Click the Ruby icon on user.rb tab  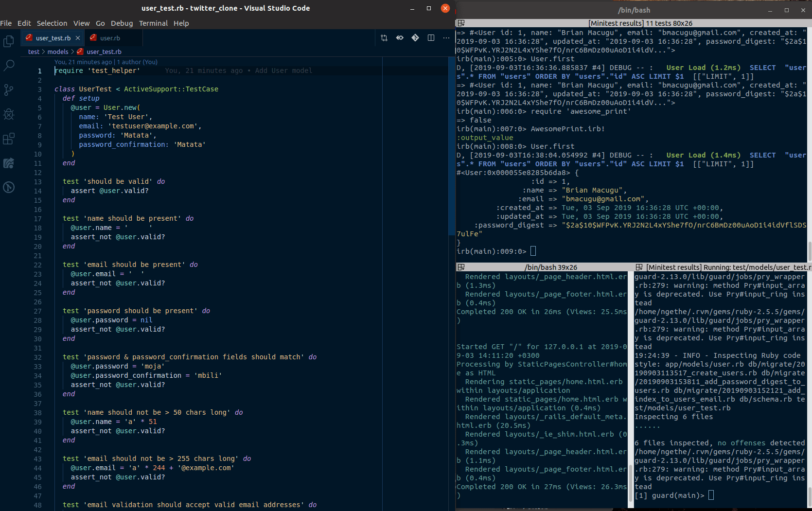click(93, 38)
